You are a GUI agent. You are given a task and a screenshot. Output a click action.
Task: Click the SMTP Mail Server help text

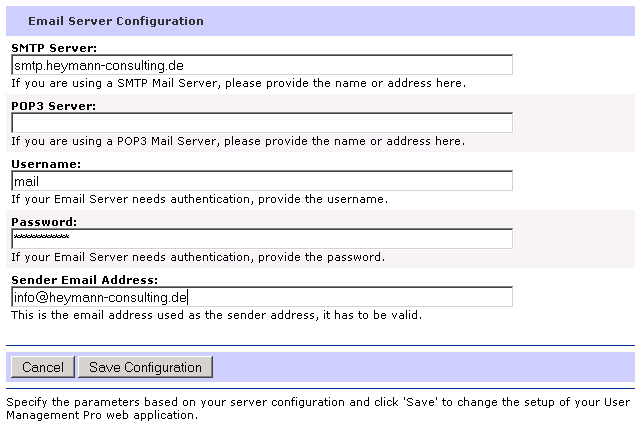tap(239, 83)
